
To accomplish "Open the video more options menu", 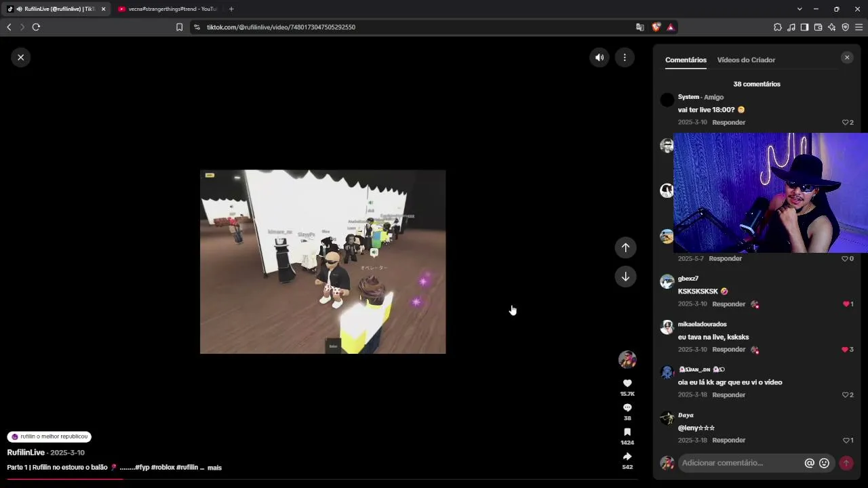I will pyautogui.click(x=625, y=58).
